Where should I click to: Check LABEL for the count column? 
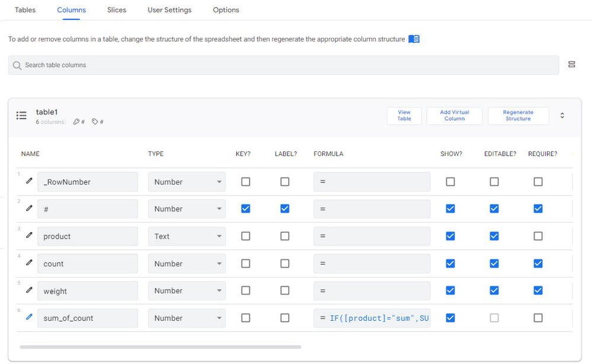coord(284,263)
